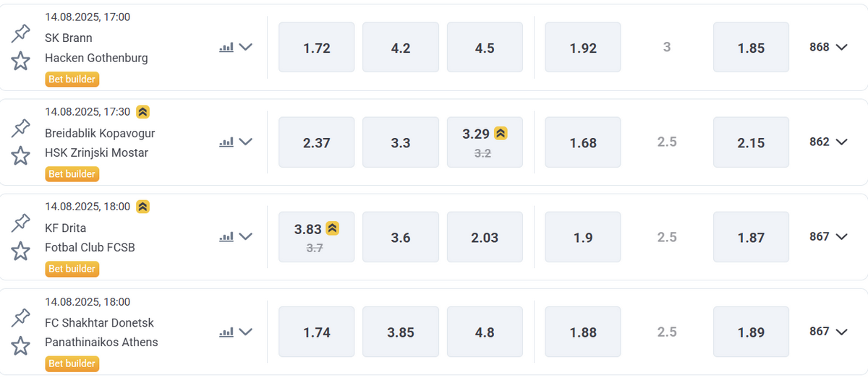Select 1.72 odds for SK Brann win
This screenshot has height=383, width=868.
(317, 48)
